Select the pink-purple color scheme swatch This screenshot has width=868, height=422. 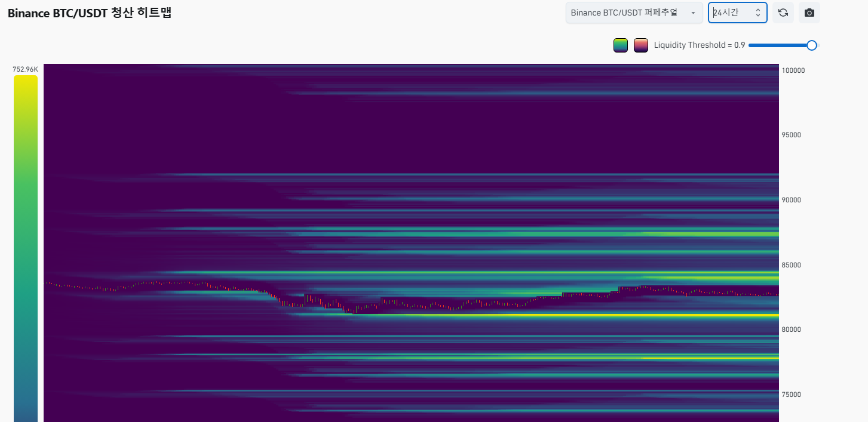tap(641, 45)
